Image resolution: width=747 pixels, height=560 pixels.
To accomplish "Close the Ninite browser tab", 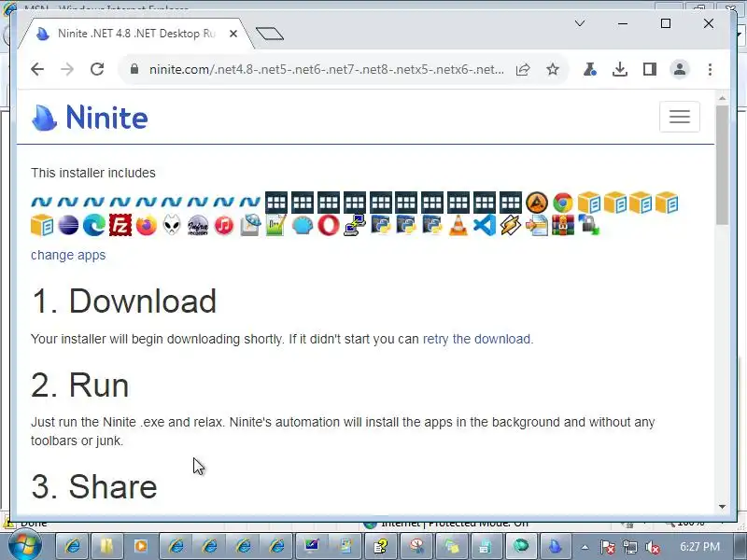I will coord(233,34).
